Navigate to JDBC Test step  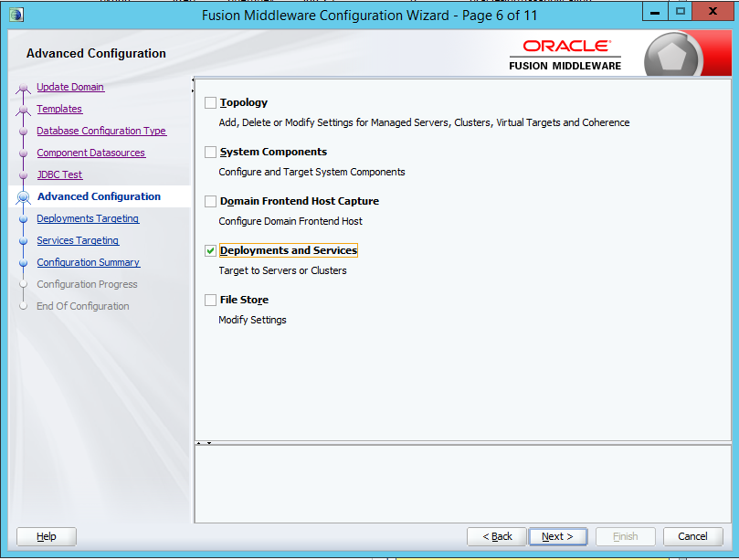[x=60, y=174]
